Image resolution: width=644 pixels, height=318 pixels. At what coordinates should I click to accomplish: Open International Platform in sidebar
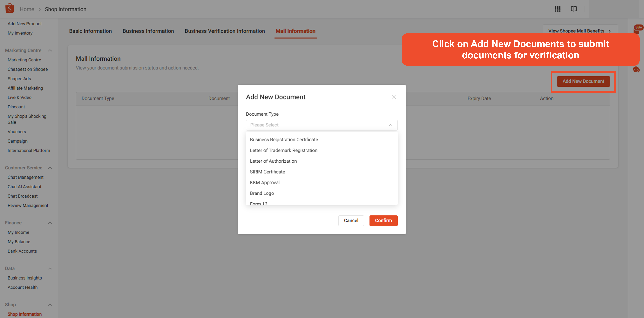(29, 150)
